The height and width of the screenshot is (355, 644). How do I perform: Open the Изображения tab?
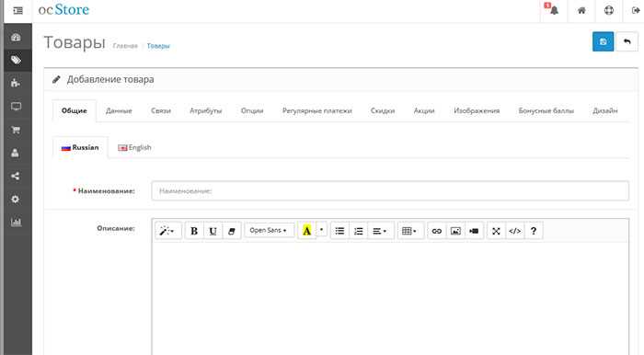pos(477,110)
